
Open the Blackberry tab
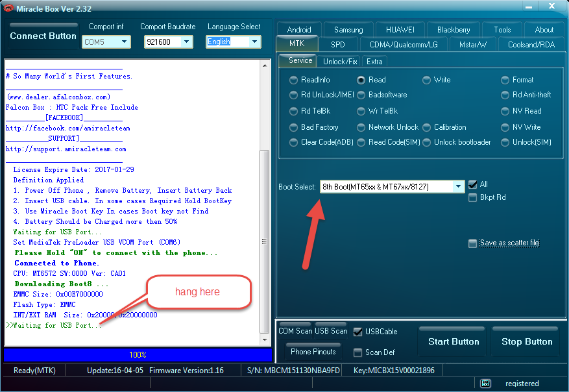pos(454,30)
